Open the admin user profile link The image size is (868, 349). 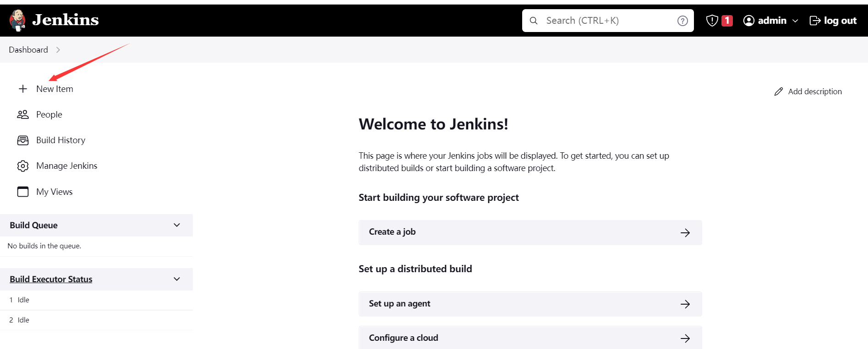(772, 21)
